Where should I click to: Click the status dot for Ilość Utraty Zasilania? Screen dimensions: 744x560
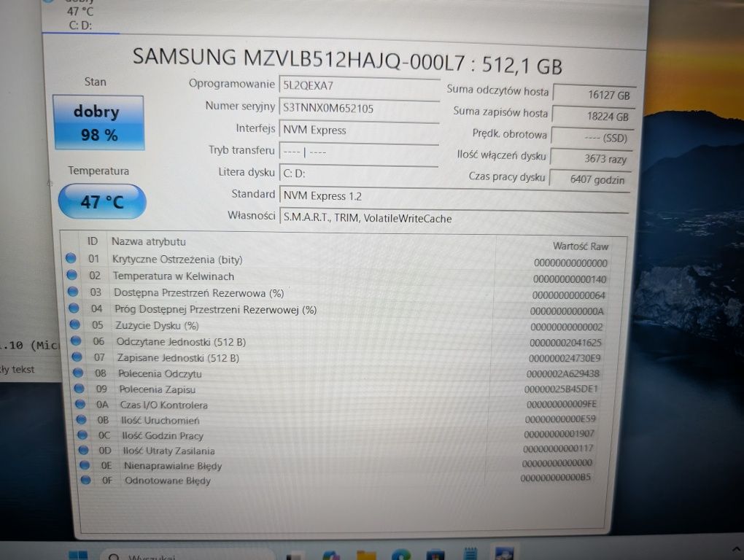pyautogui.click(x=83, y=450)
